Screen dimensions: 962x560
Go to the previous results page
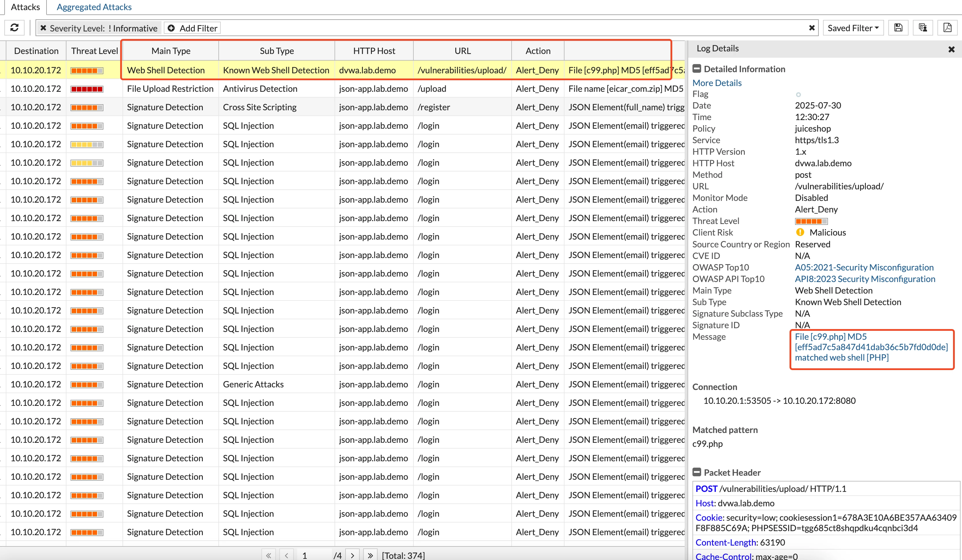[286, 555]
